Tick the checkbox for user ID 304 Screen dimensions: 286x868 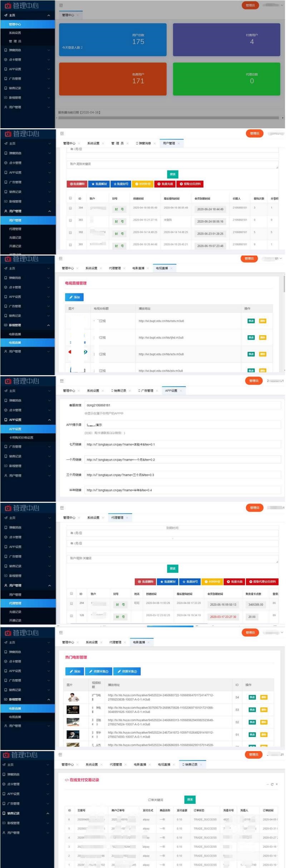click(x=70, y=208)
